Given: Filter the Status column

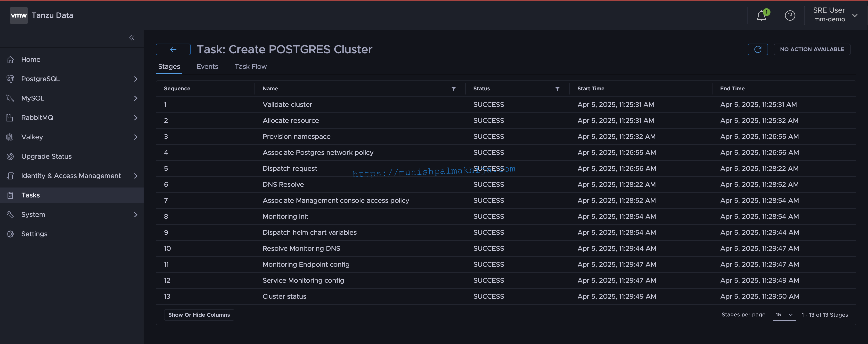Looking at the screenshot, I should coord(557,89).
